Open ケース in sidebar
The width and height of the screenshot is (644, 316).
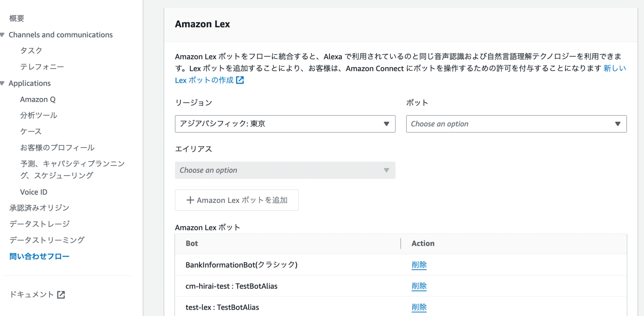[31, 132]
